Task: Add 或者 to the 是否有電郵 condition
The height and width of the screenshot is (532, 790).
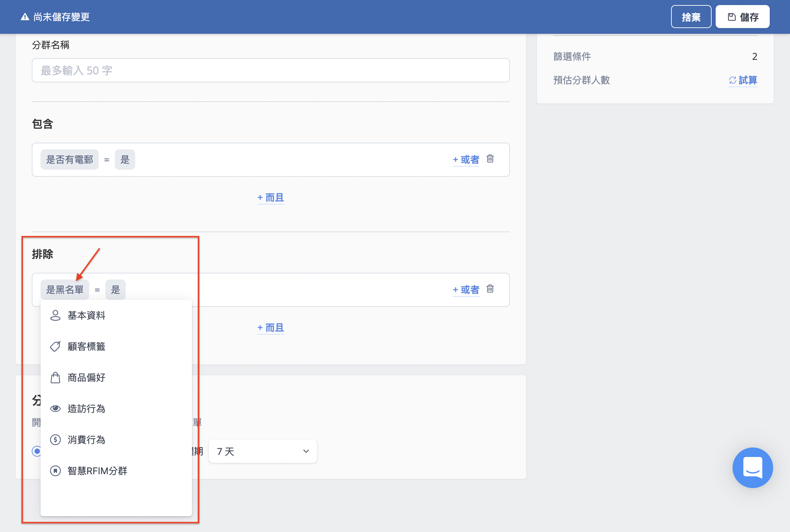Action: (x=466, y=160)
